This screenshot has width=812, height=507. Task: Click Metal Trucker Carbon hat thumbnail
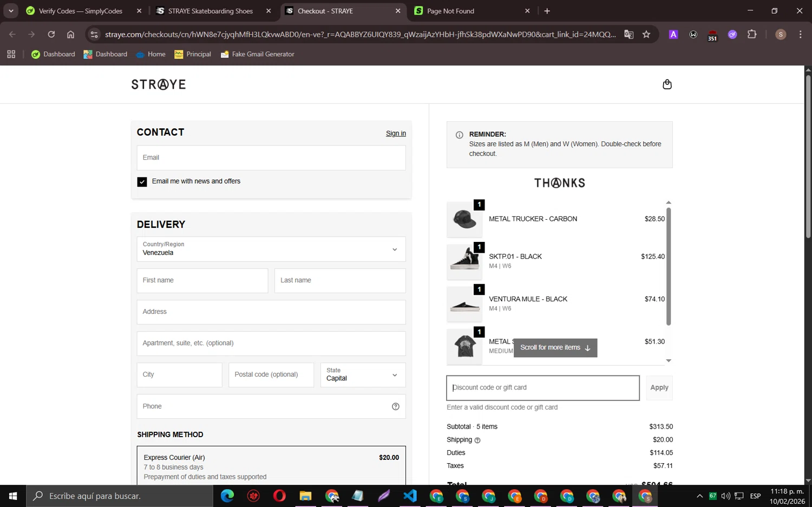[x=464, y=219]
